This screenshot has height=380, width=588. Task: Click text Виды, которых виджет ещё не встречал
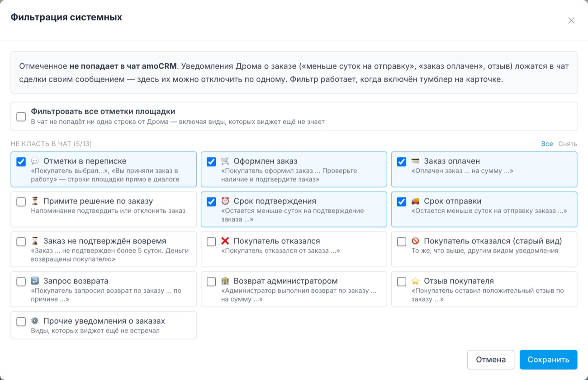tap(95, 330)
